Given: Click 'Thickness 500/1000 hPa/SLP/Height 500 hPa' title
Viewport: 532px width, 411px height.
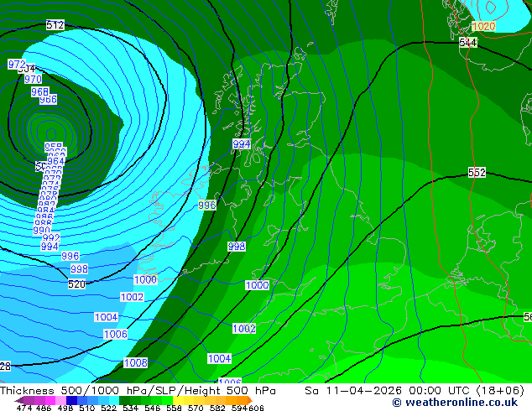Looking at the screenshot, I should pyautogui.click(x=138, y=391).
